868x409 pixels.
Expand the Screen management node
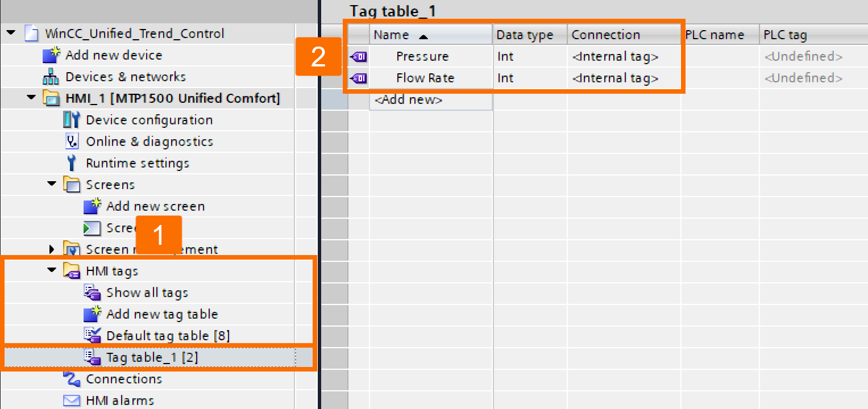[x=51, y=249]
